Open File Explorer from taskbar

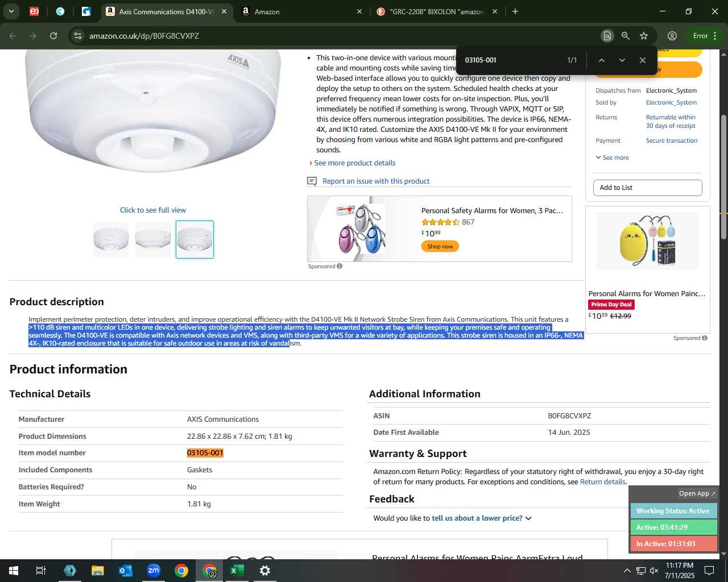(x=98, y=571)
